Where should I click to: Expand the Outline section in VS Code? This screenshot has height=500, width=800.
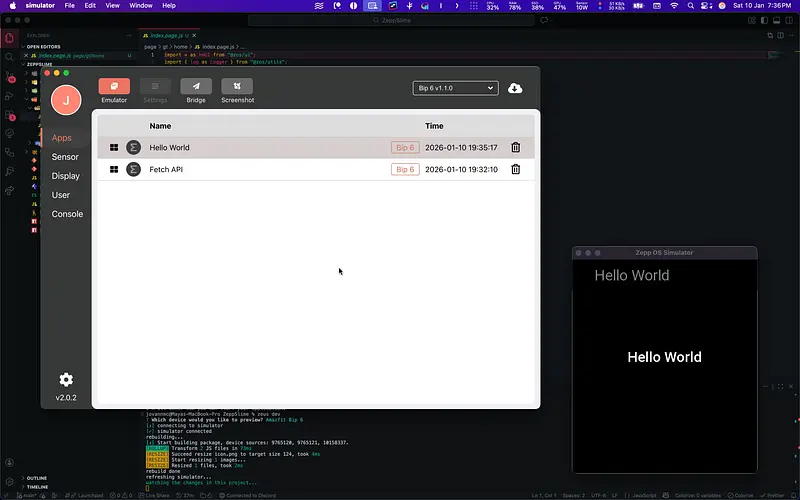click(x=36, y=478)
